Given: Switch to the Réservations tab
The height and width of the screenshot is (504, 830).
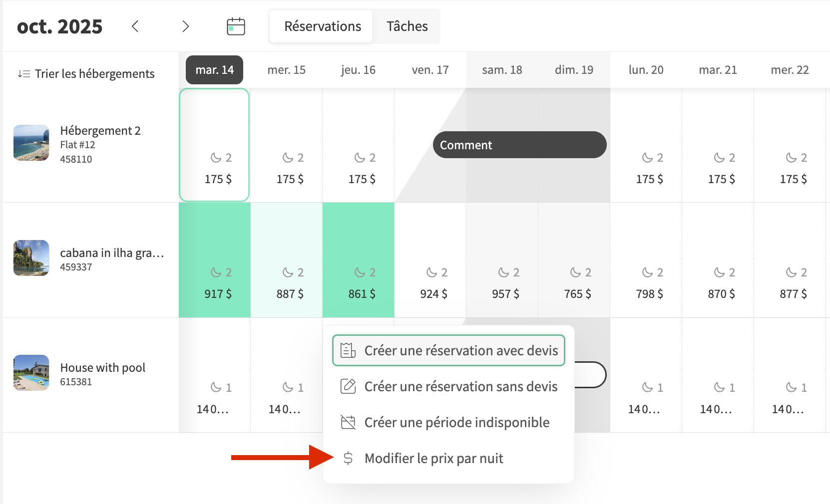Looking at the screenshot, I should pos(323,26).
